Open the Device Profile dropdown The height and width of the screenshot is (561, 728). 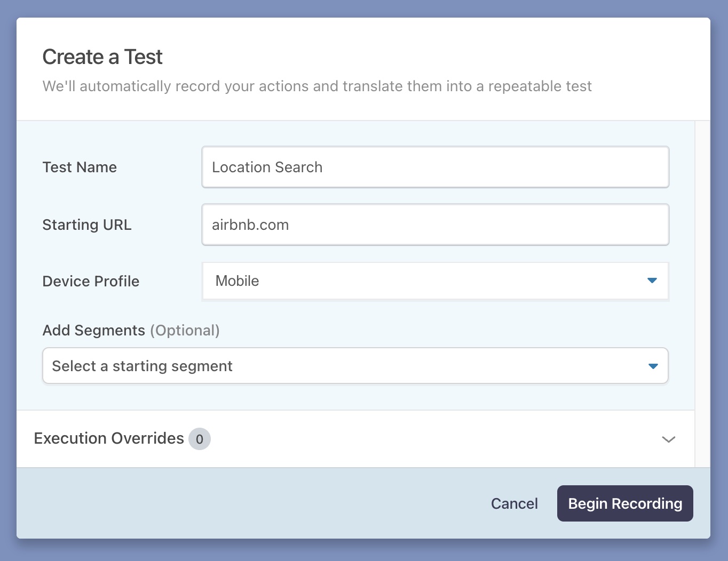435,281
